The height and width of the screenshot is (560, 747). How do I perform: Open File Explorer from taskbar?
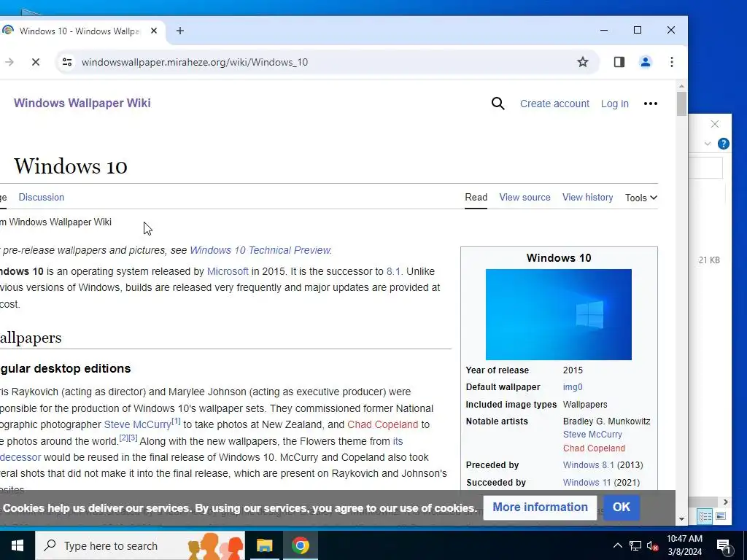(264, 545)
